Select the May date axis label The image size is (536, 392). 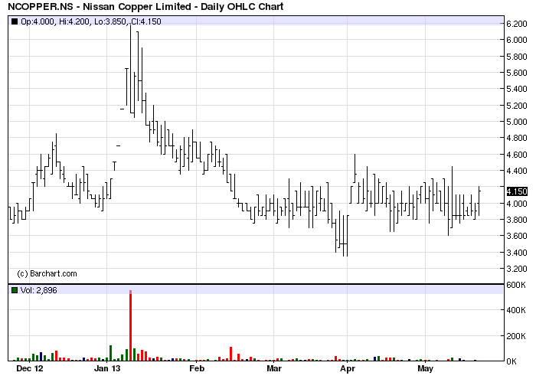point(425,369)
